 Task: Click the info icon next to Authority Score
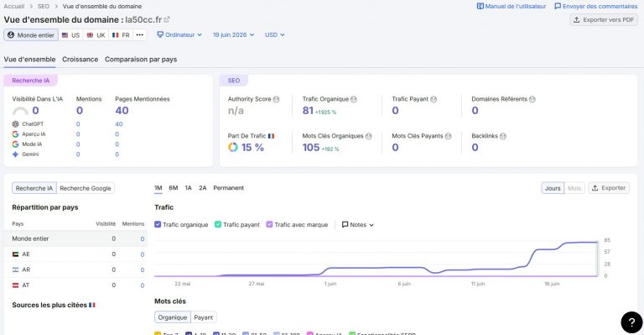[x=276, y=99]
